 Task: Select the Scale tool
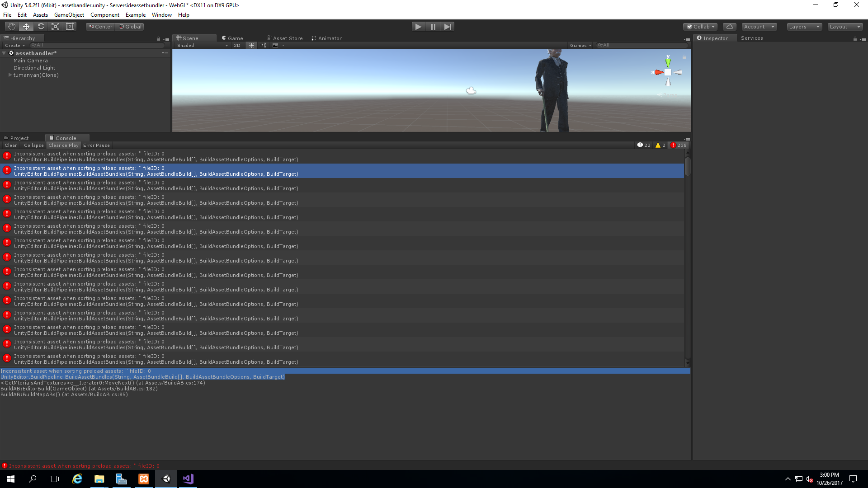[55, 26]
